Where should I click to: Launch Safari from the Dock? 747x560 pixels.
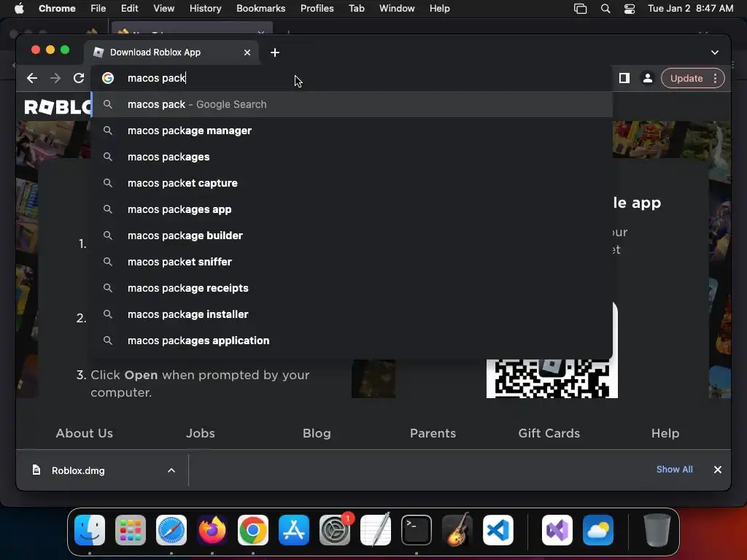coord(171,530)
